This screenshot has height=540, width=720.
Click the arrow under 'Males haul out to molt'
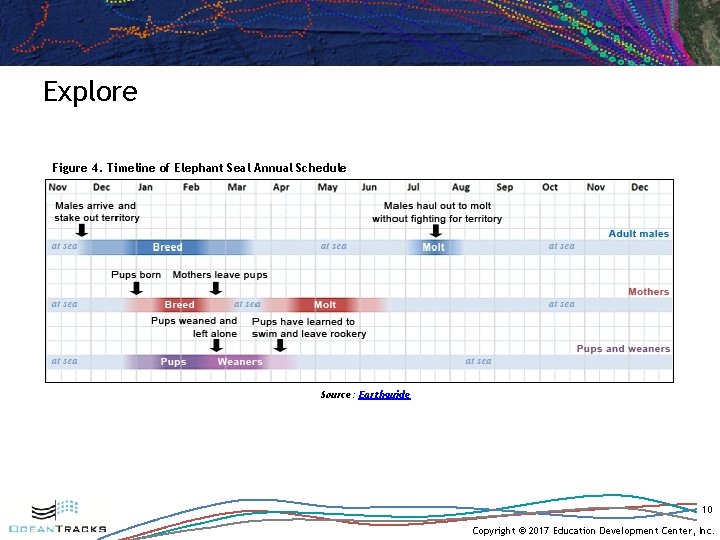coord(436,231)
